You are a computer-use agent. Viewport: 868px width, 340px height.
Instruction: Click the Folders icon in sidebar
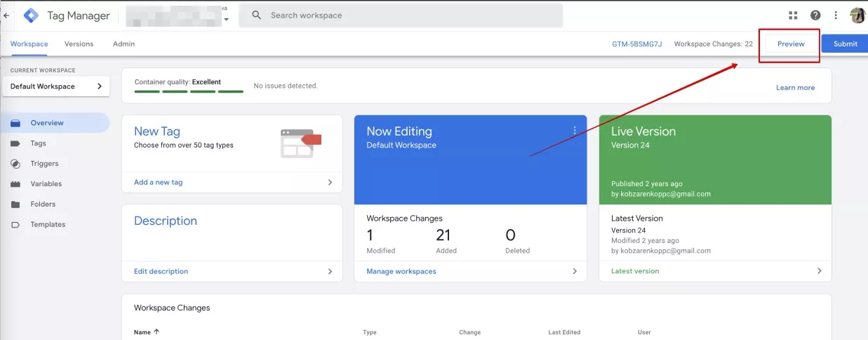pos(15,204)
